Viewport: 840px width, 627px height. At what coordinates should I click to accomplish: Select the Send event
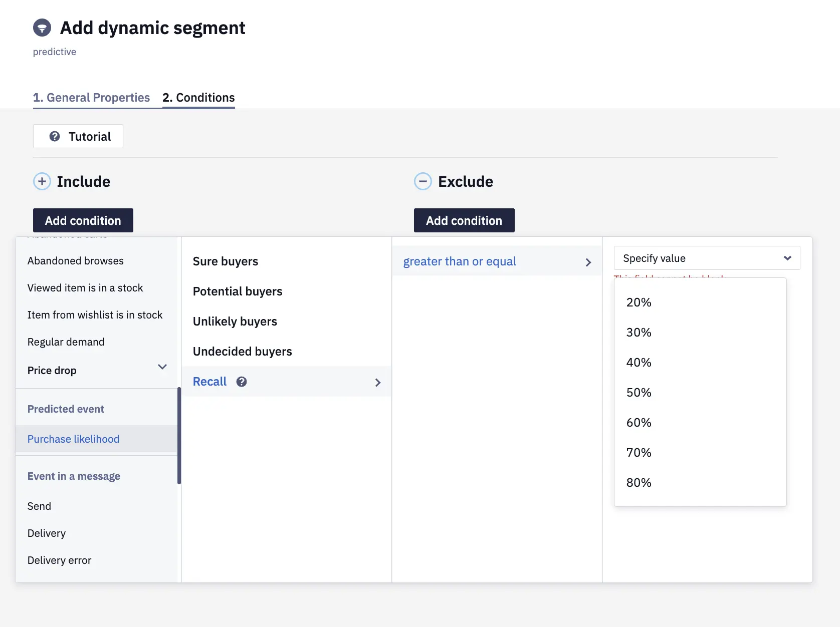(39, 506)
